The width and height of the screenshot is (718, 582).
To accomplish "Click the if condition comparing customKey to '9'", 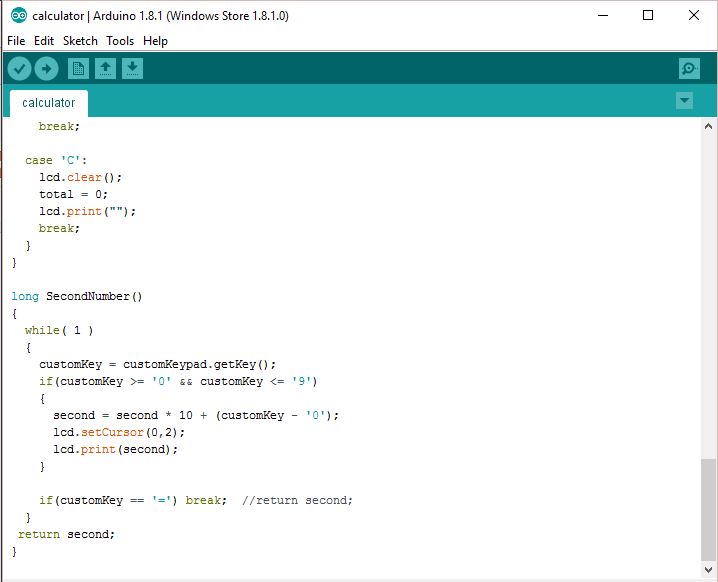I will 178,381.
